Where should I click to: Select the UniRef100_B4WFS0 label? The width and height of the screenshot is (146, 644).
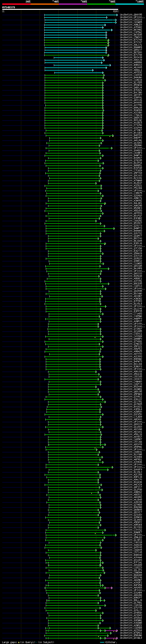point(131,156)
